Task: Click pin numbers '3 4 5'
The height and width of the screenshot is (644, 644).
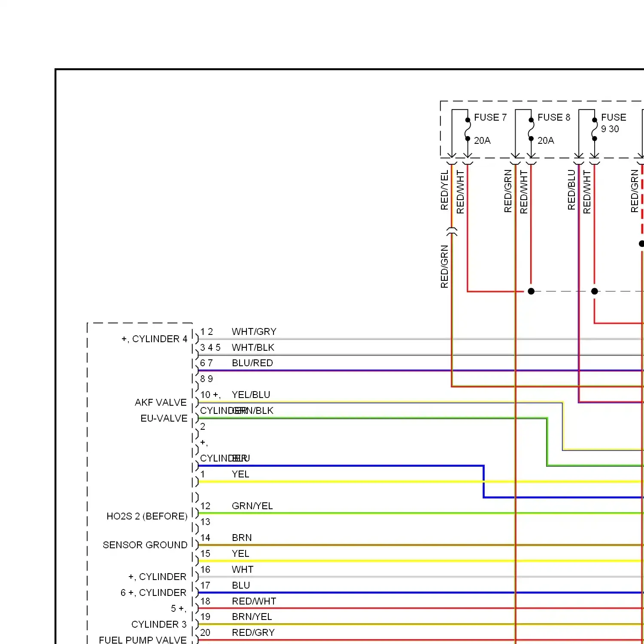Action: click(210, 347)
